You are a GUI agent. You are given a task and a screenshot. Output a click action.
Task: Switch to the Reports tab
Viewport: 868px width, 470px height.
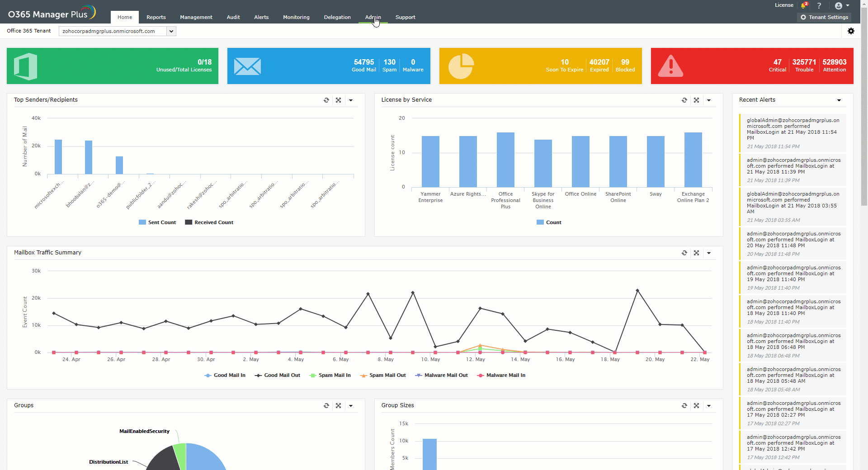tap(156, 17)
